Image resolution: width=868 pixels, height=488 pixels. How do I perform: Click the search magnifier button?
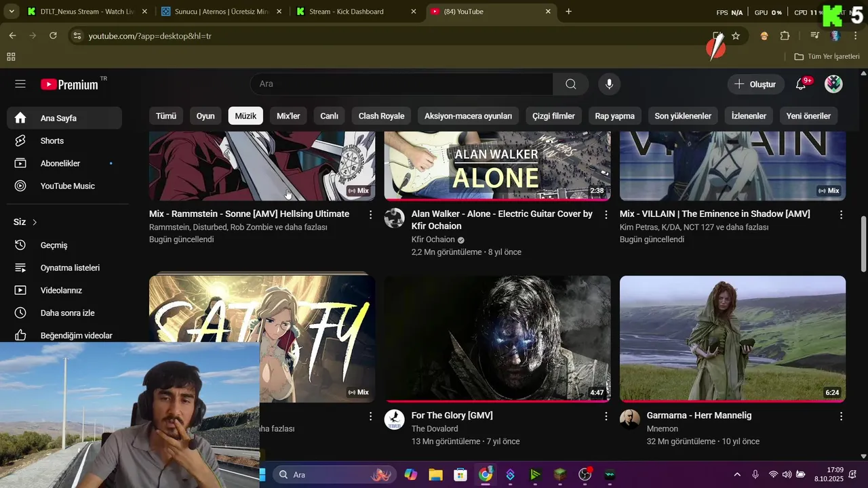[571, 84]
